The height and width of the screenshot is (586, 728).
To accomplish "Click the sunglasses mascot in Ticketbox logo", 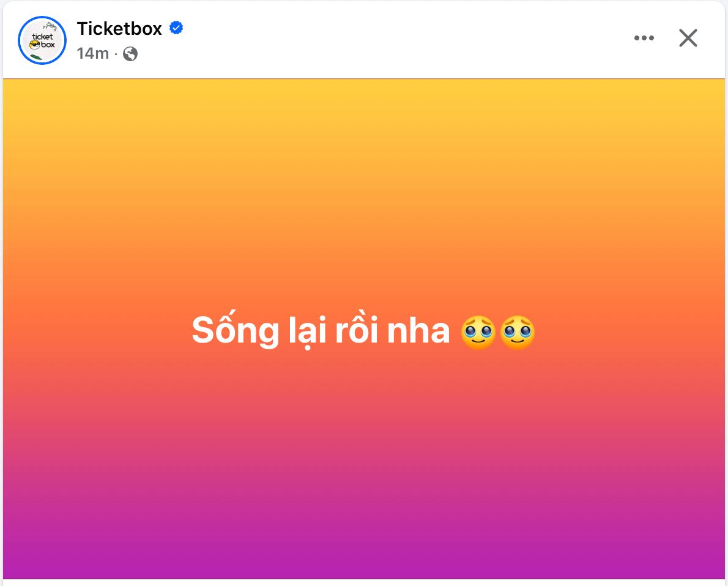I will point(35,45).
